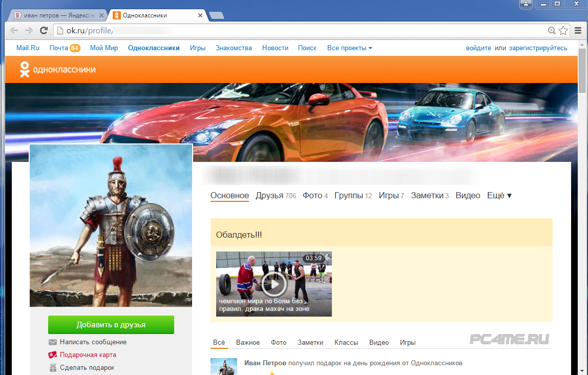Image resolution: width=588 pixels, height=375 pixels.
Task: Select the Важное feed filter
Action: point(248,343)
